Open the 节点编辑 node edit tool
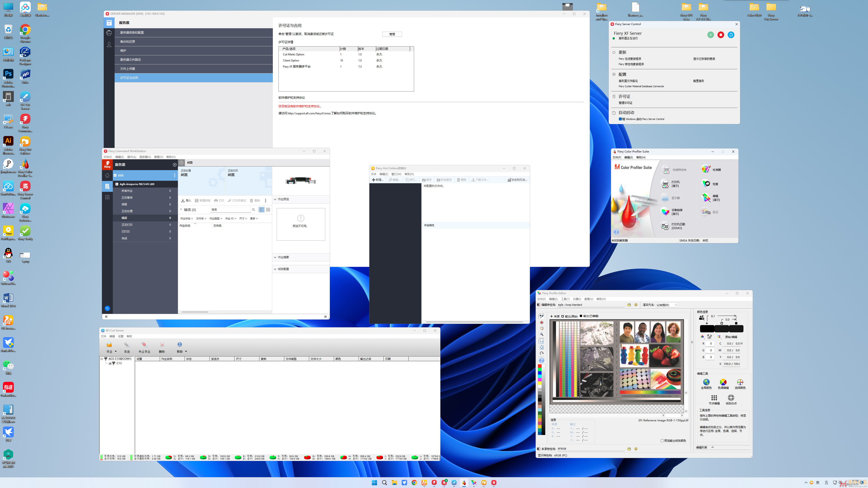 (x=714, y=399)
